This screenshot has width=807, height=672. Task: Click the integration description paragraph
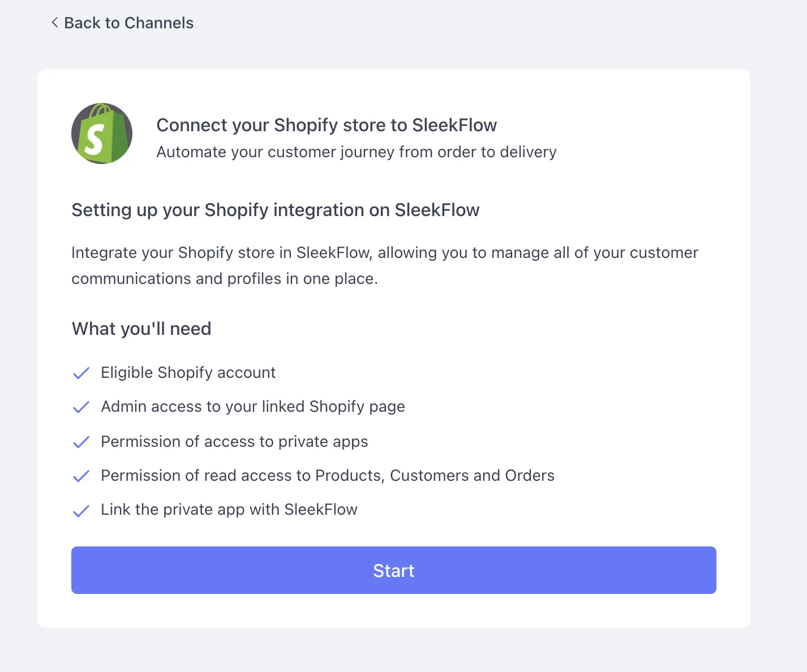pyautogui.click(x=385, y=265)
